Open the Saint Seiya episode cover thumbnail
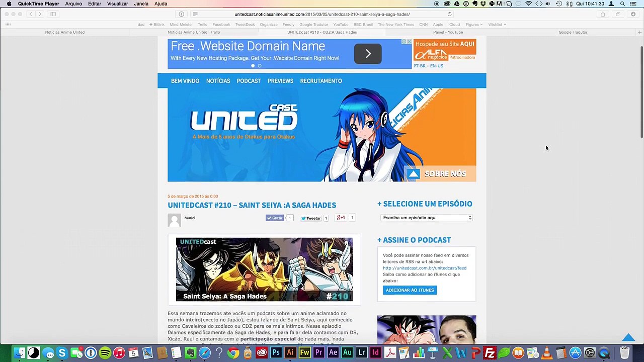The height and width of the screenshot is (362, 644). (x=265, y=269)
